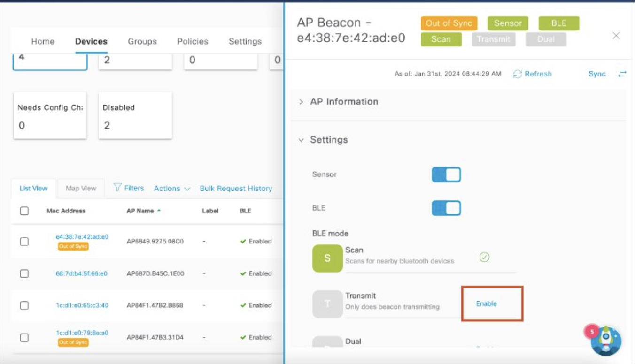This screenshot has height=364, width=635.
Task: Check the box for e4:38:7e:42:ad:e0 row
Action: pos(24,242)
